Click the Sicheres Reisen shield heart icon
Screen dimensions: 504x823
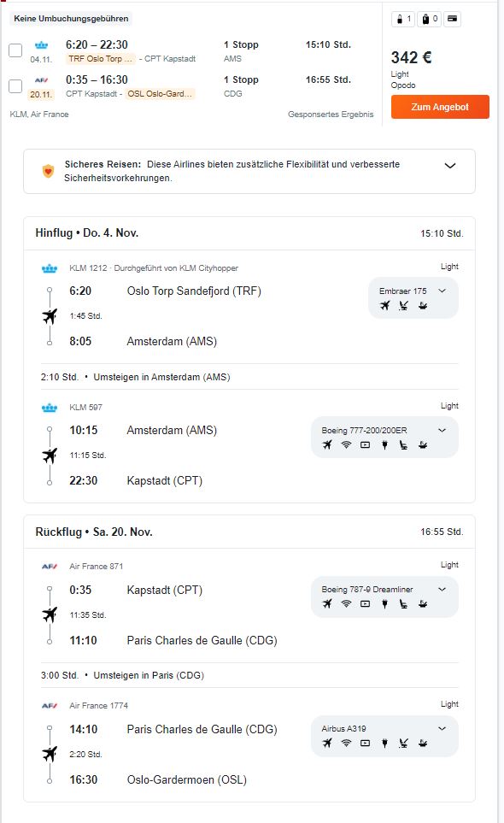[x=48, y=171]
